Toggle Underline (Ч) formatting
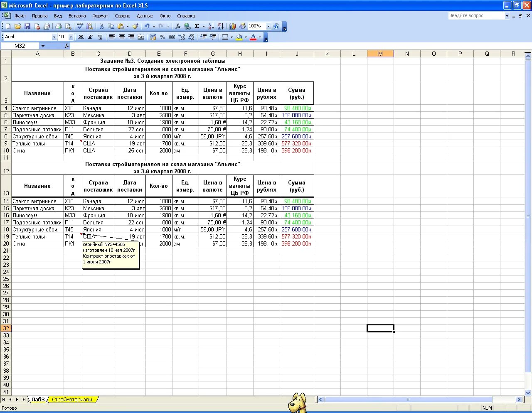The height and width of the screenshot is (413, 532). coord(100,37)
